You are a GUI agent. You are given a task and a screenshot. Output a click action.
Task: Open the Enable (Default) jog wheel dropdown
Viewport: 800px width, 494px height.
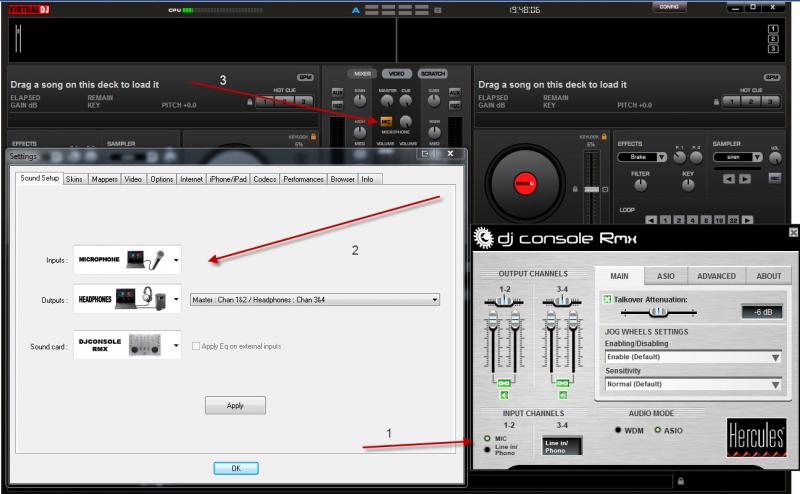(x=693, y=357)
